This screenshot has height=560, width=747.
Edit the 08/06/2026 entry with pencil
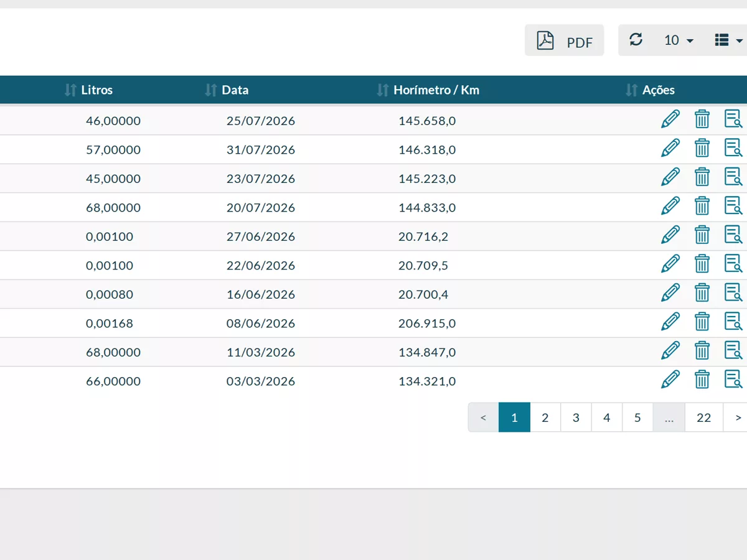670,322
